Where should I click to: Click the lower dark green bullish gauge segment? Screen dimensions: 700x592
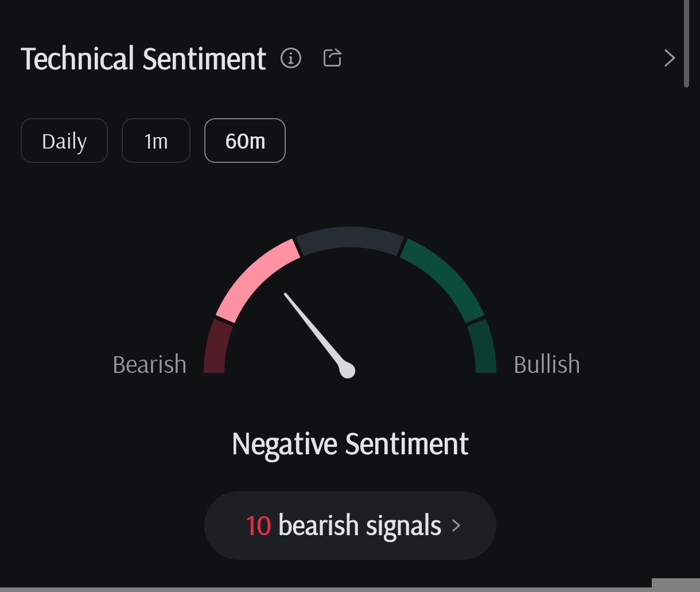[483, 348]
